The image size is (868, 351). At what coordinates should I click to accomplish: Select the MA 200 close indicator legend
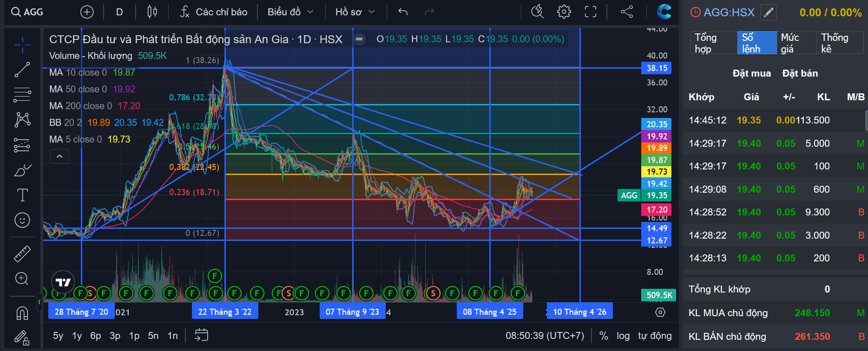(95, 106)
